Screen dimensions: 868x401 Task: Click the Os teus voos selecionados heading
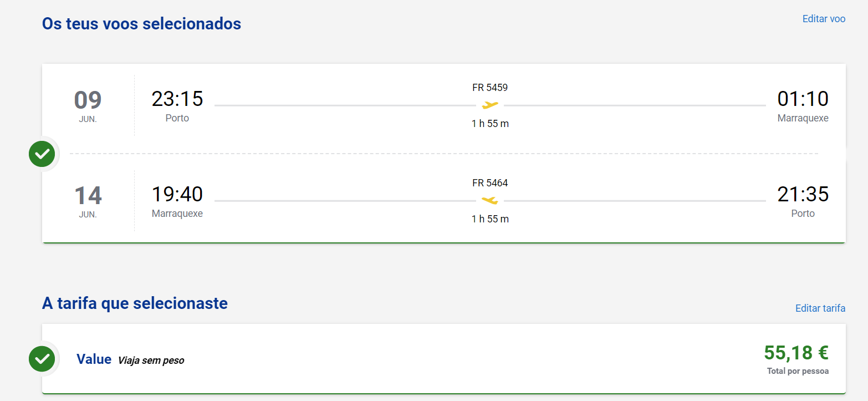141,24
